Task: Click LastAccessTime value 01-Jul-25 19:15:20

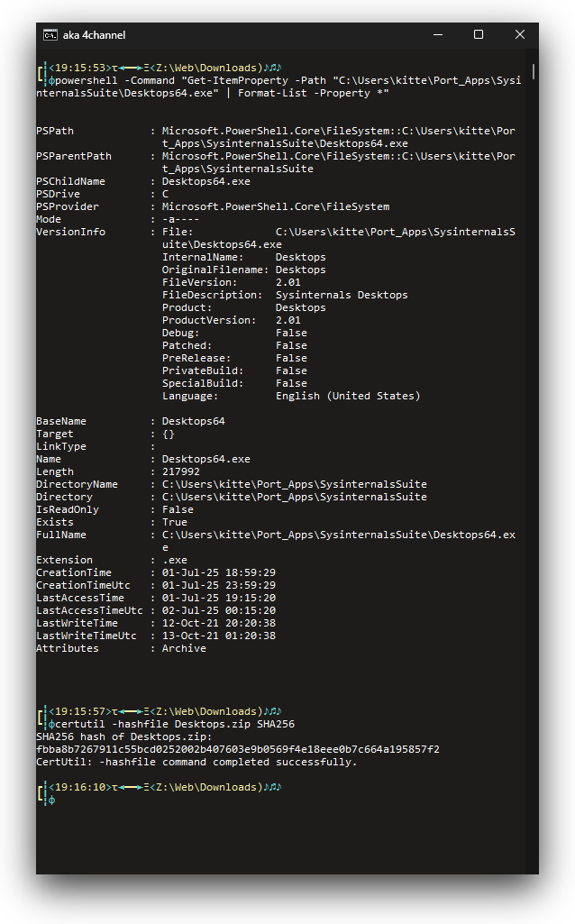Action: coord(219,599)
